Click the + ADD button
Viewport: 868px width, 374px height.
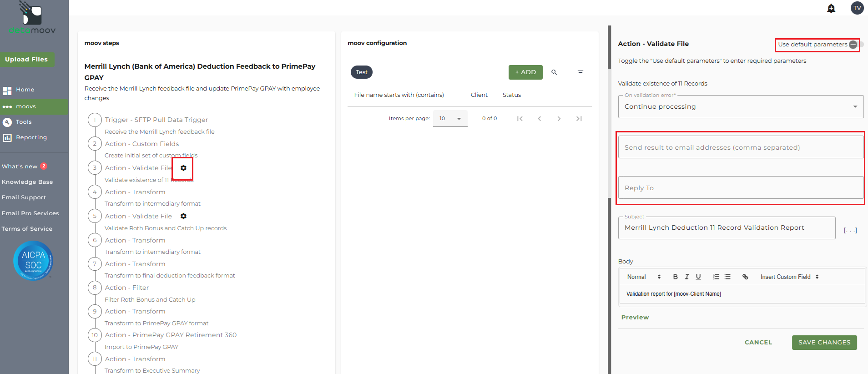tap(525, 72)
